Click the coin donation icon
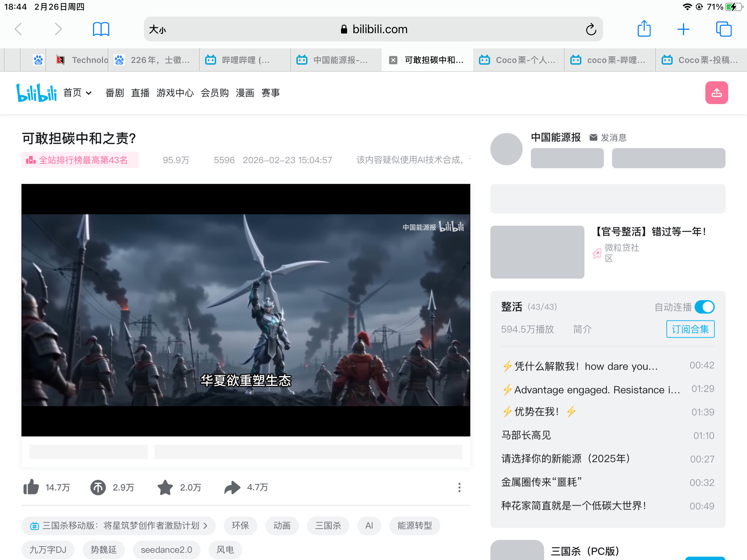This screenshot has height=560, width=747. (98, 487)
